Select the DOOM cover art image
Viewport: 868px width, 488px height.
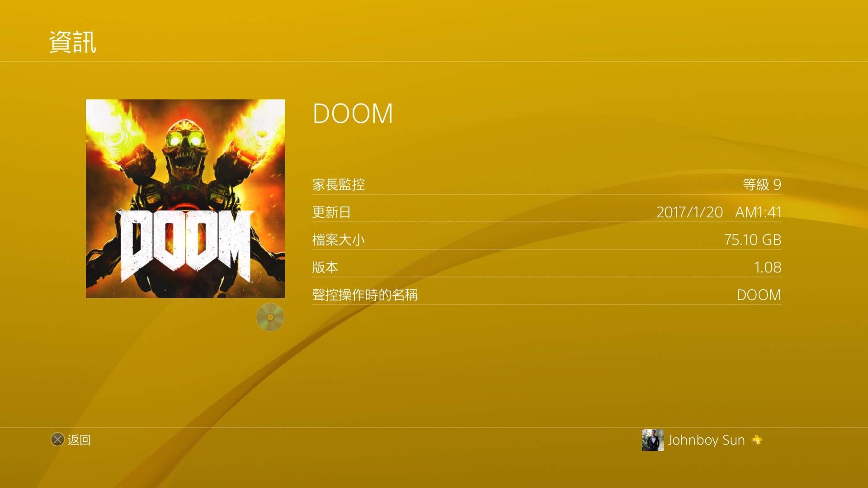(x=185, y=199)
